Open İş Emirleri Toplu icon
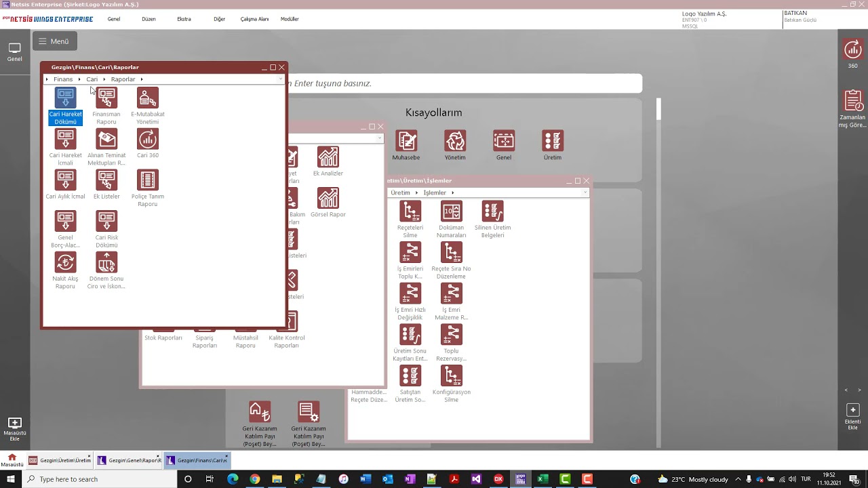868x488 pixels. pyautogui.click(x=410, y=252)
